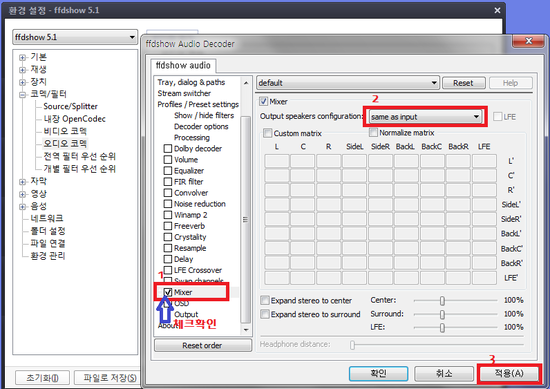This screenshot has height=389, width=550.
Task: Select 내장 OpenCodec in the tree
Action: pos(74,119)
